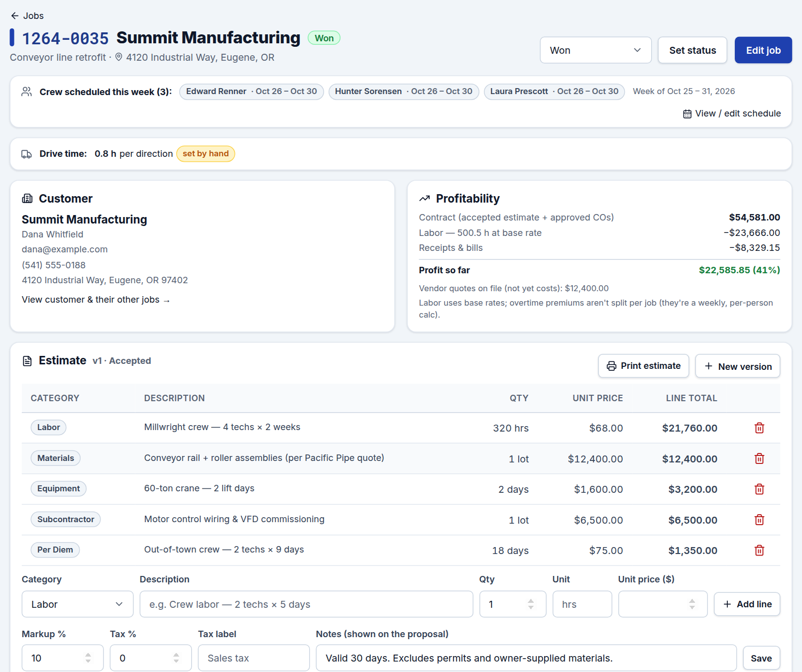This screenshot has height=672, width=802.
Task: Focus the line Description input field
Action: tap(306, 604)
